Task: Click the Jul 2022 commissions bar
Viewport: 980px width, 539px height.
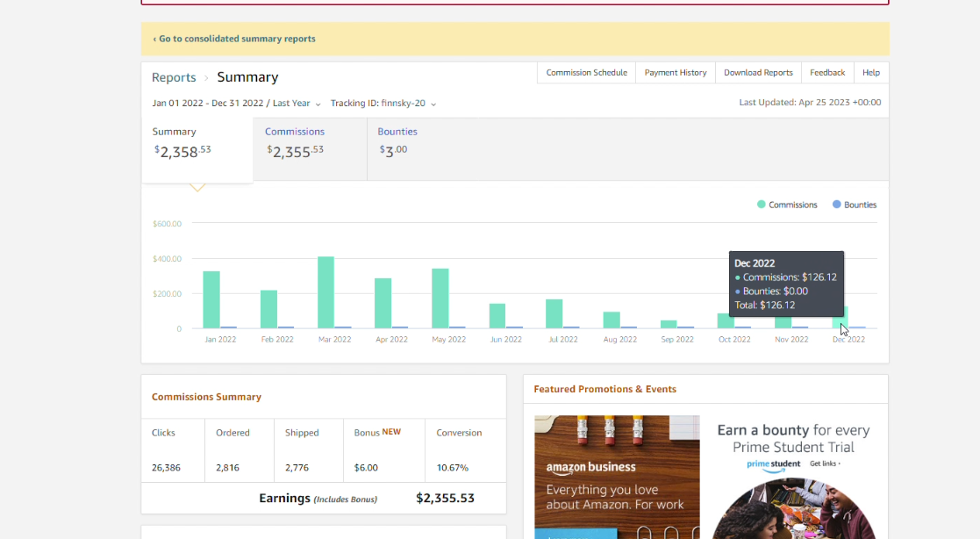Action: coord(554,314)
